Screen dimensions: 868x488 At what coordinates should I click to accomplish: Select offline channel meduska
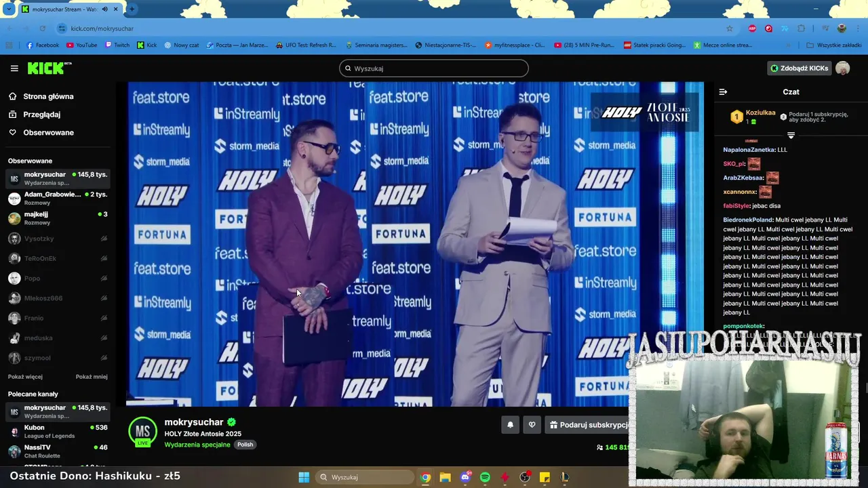(58, 338)
